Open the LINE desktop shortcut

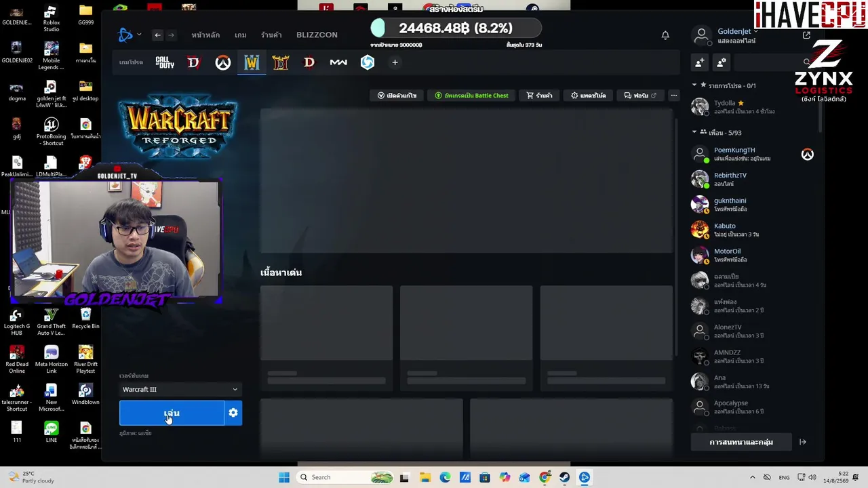point(51,432)
